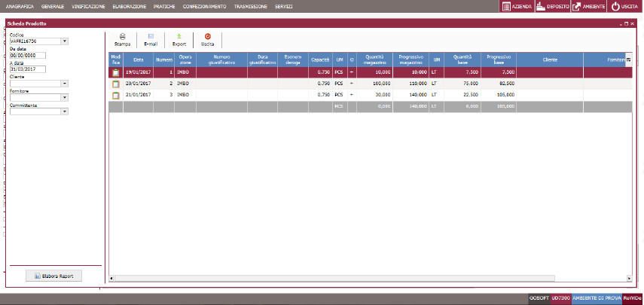
Task: Click the edit icon for row 21/01/2017
Action: click(115, 96)
